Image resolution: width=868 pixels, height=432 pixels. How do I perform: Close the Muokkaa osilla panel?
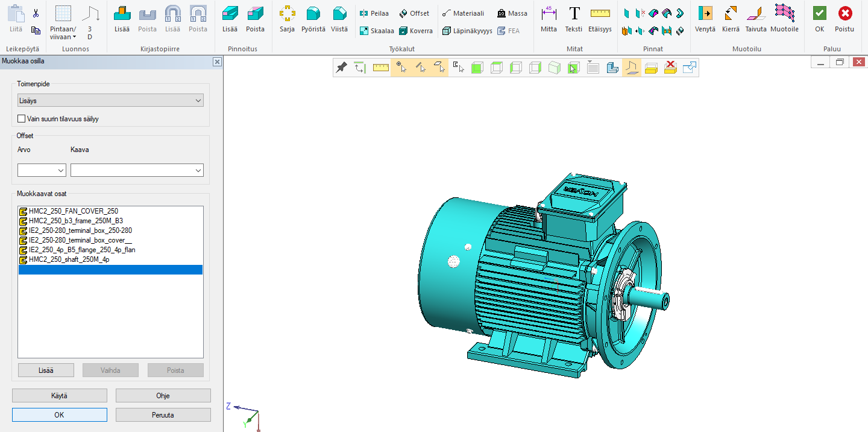pos(217,62)
